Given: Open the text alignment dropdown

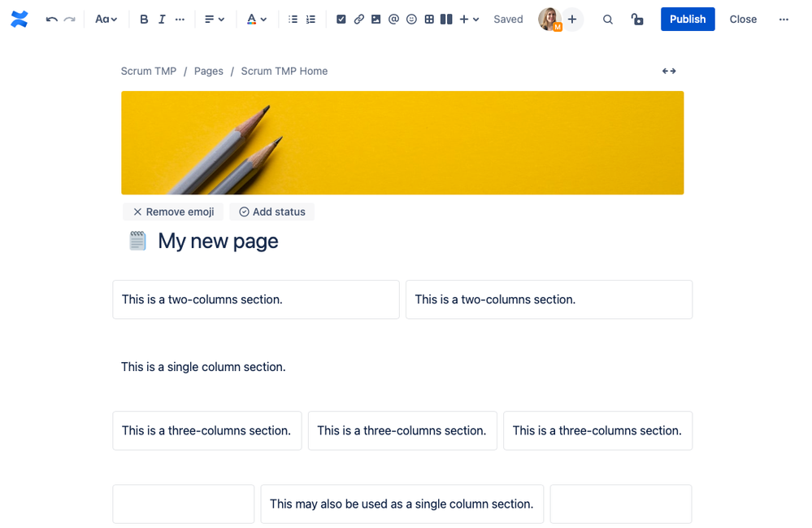Looking at the screenshot, I should click(215, 19).
